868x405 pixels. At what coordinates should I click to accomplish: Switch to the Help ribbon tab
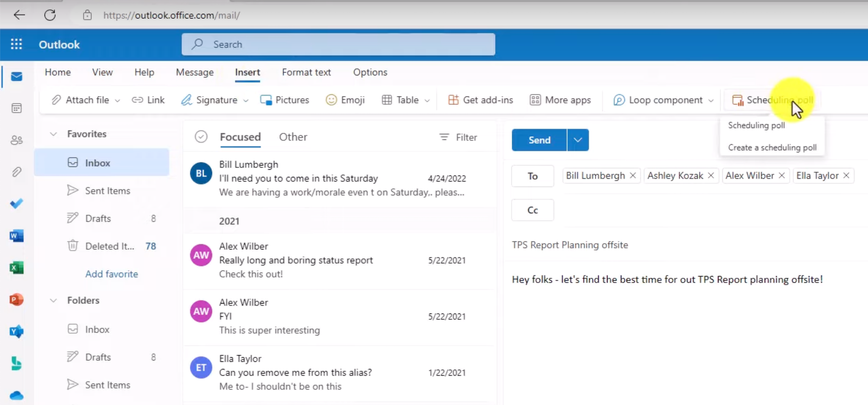[x=144, y=72]
